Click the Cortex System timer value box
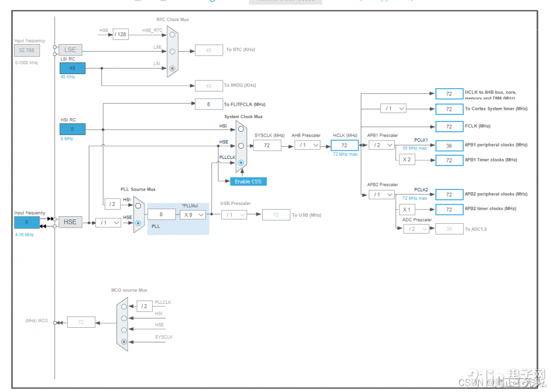 449,109
